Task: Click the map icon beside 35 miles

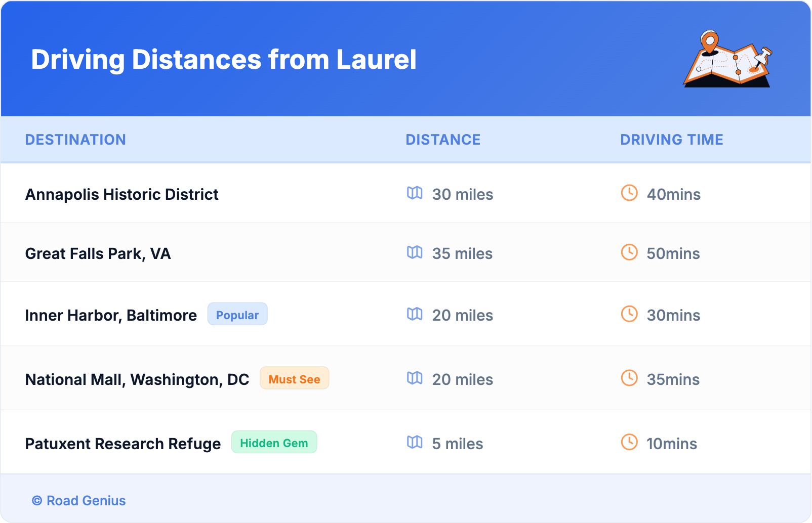Action: (415, 252)
